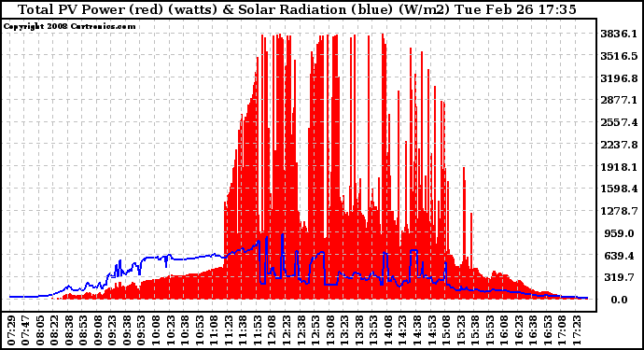Select the 3836.1 y-axis value
Image resolution: width=644 pixels, height=350 pixels.
pos(620,35)
